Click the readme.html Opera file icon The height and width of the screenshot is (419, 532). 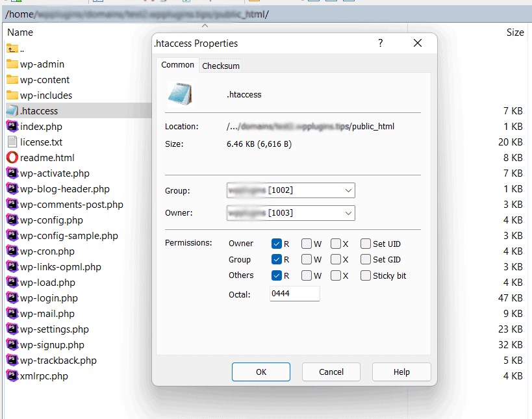click(12, 158)
